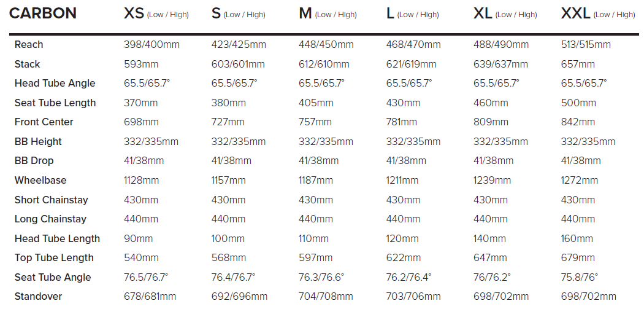This screenshot has width=644, height=309.
Task: Click the Reach row label
Action: [x=29, y=44]
